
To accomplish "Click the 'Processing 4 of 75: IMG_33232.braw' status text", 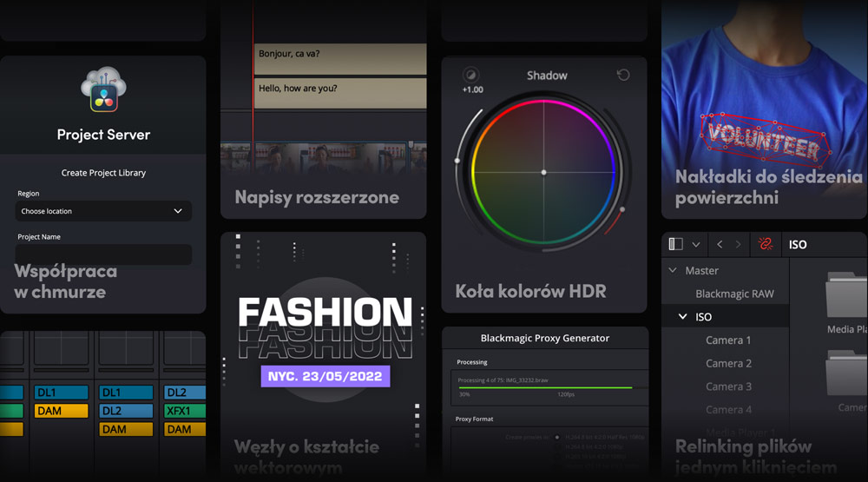I will click(503, 380).
